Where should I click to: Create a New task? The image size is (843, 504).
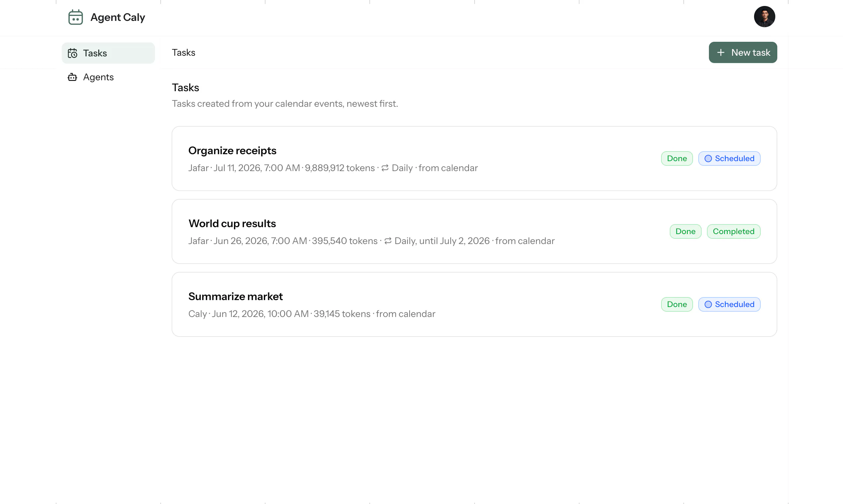[x=743, y=52]
